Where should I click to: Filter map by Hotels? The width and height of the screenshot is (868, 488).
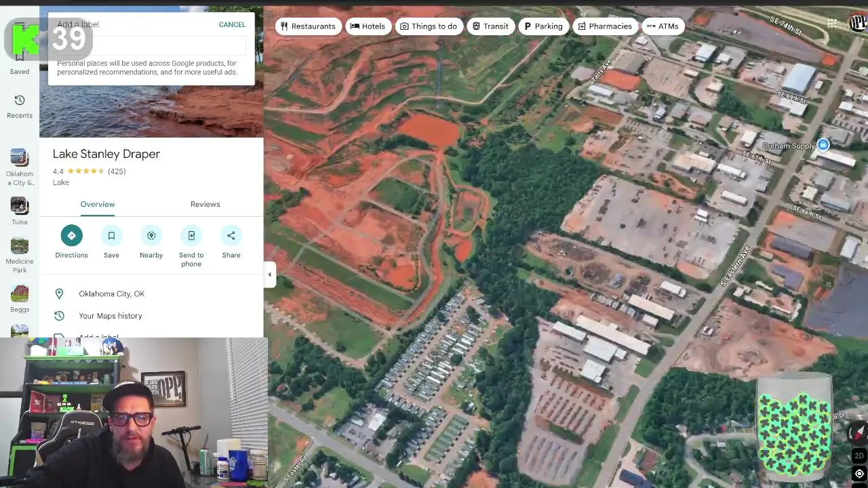(x=368, y=26)
